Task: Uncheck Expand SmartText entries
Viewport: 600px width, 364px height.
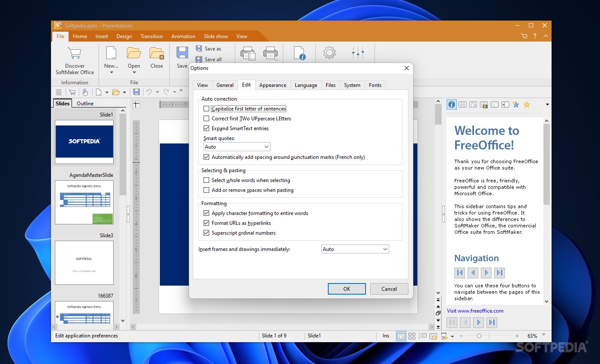Action: pos(207,128)
